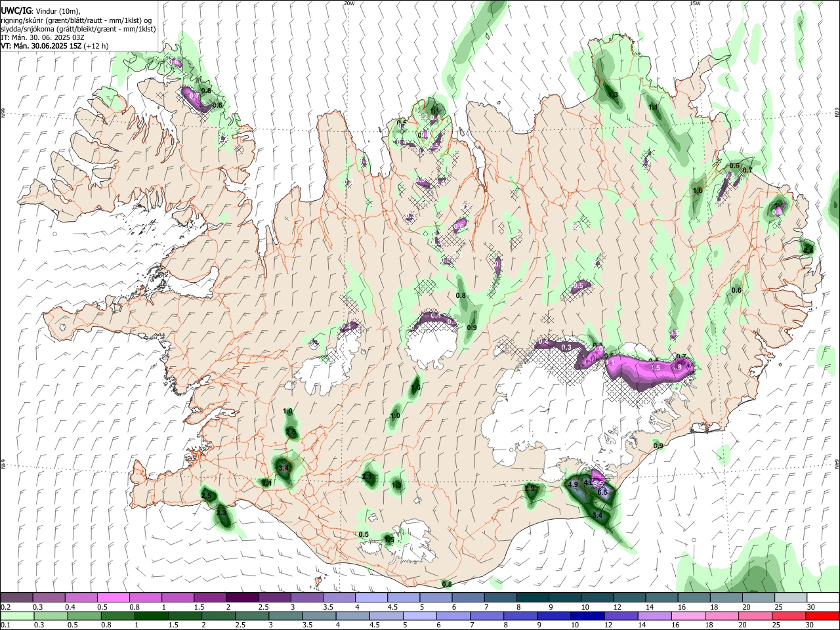
Task: Click the medium green 0.5 swatch, lower legend row
Action: click(84, 616)
